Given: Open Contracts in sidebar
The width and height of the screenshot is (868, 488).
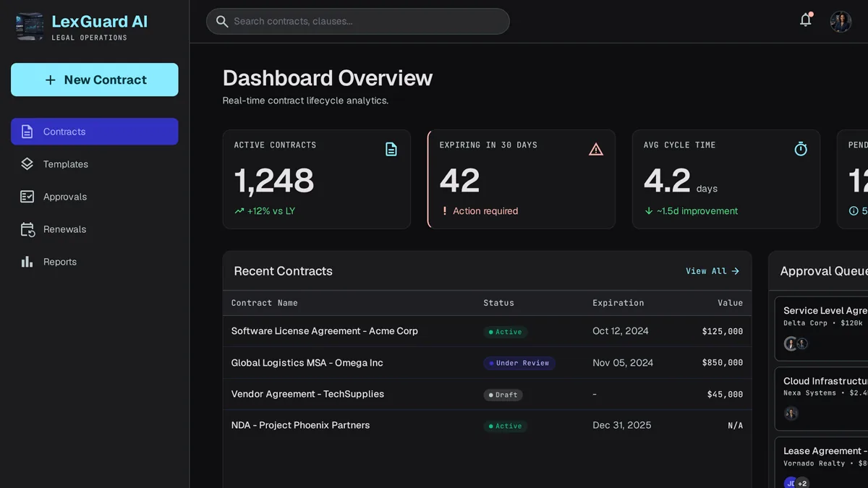Looking at the screenshot, I should 95,132.
